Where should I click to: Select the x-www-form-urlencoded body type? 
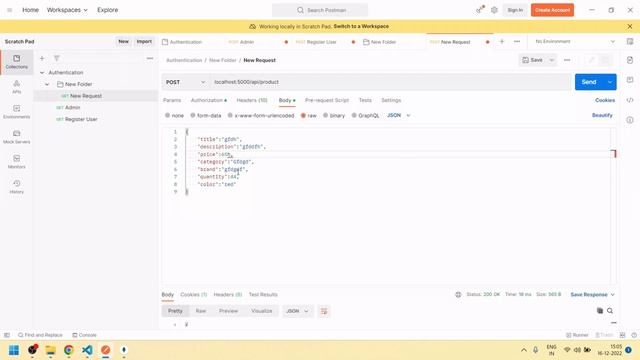[261, 116]
